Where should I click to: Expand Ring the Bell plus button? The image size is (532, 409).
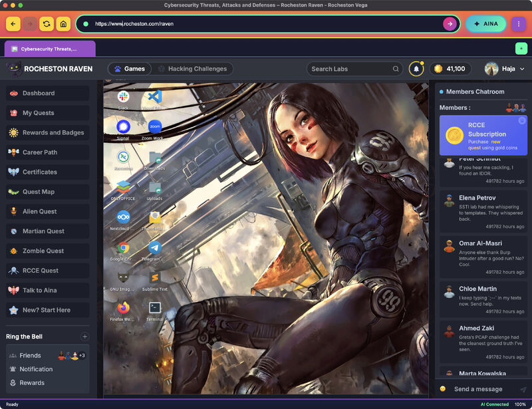coord(84,337)
